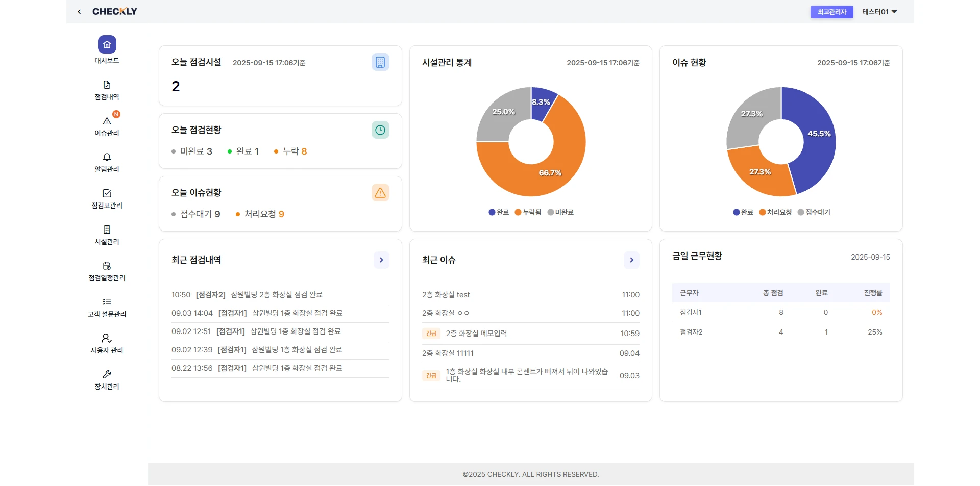Open 사용자 관리 user icon
This screenshot has width=980, height=486.
coord(107,338)
